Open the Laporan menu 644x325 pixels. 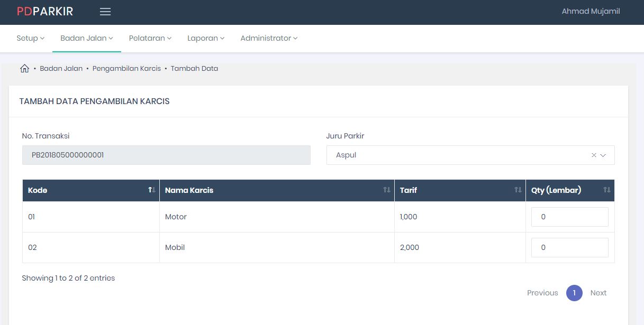[x=206, y=39]
